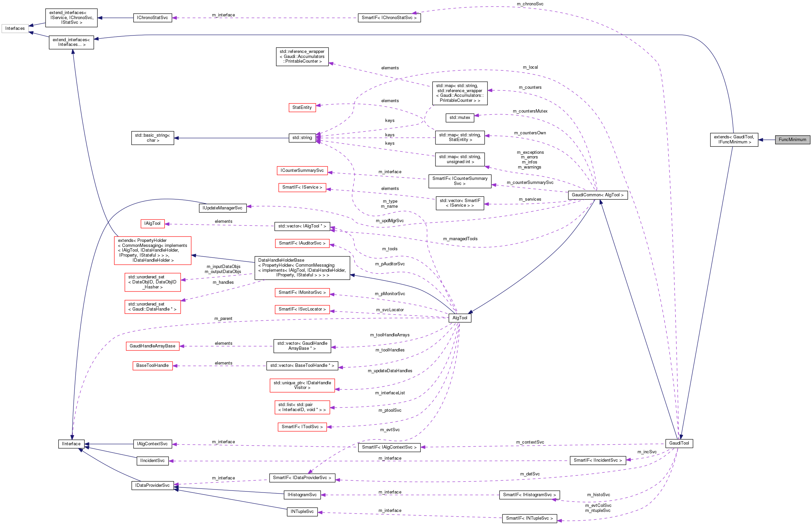
Task: Click the BaseToolHandle node
Action: click(x=152, y=366)
